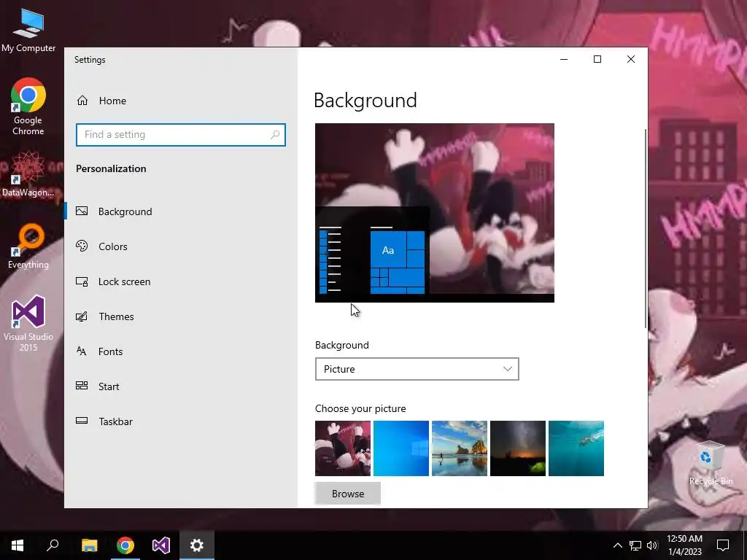Click the Colors palette icon

click(82, 246)
